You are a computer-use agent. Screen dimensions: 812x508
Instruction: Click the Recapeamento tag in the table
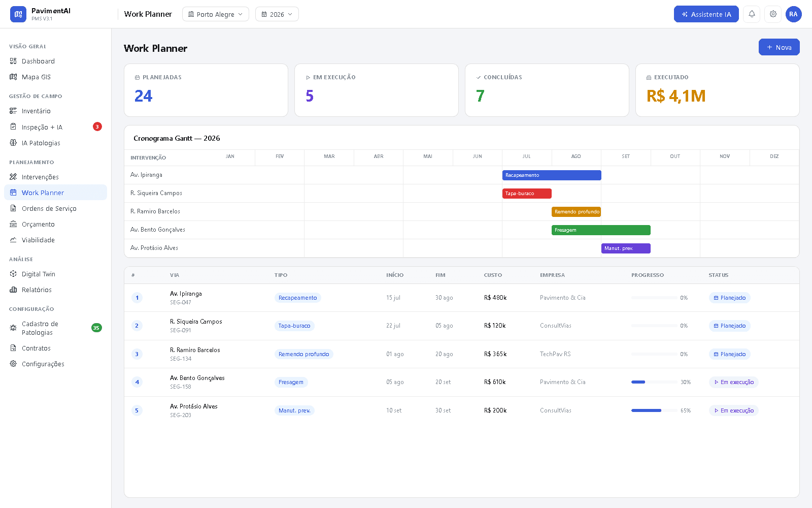pos(297,298)
